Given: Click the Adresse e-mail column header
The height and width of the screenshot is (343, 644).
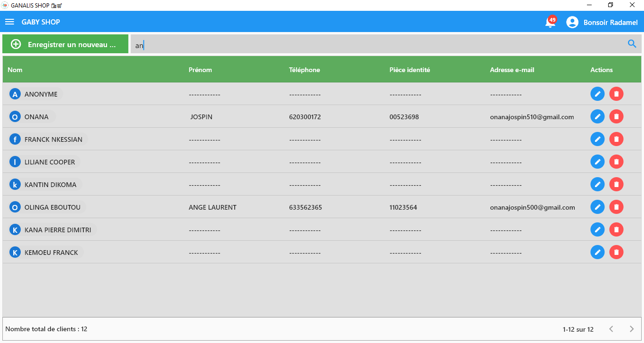Looking at the screenshot, I should 512,70.
